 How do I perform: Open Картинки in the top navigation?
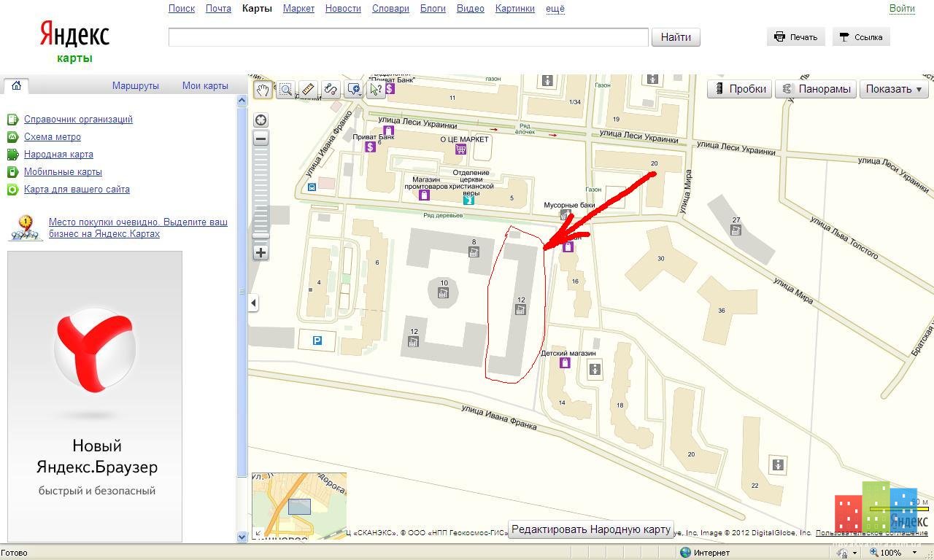pyautogui.click(x=515, y=9)
